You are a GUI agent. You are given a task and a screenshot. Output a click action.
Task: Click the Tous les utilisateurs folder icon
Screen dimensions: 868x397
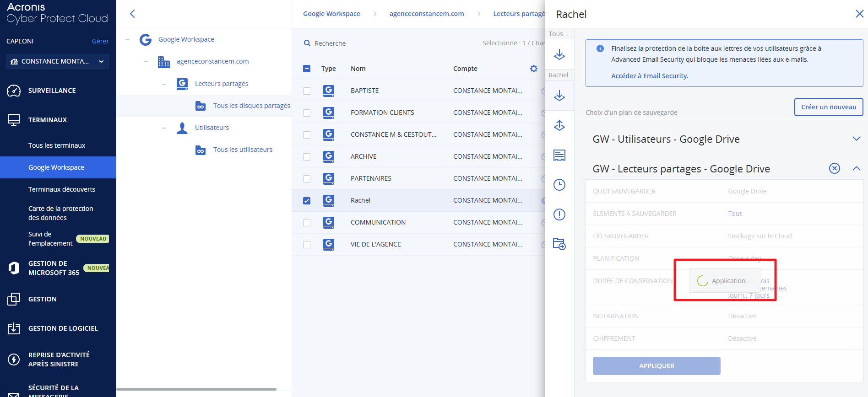click(x=201, y=150)
